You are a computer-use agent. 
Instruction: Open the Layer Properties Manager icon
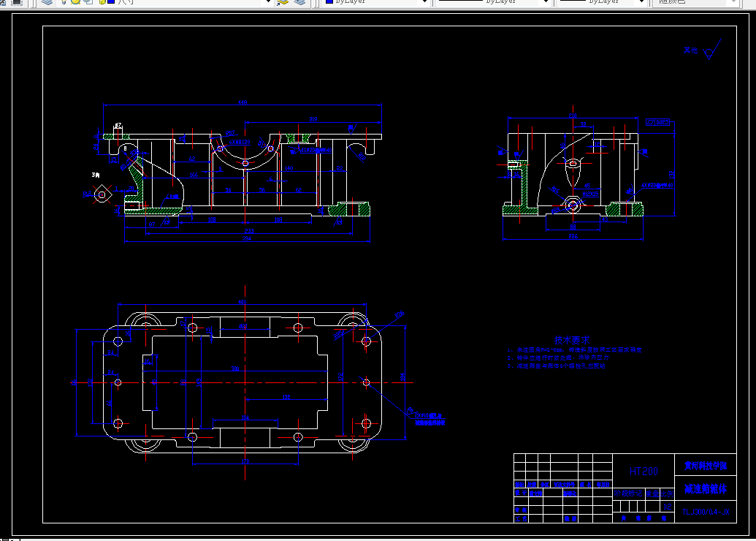pyautogui.click(x=47, y=2)
